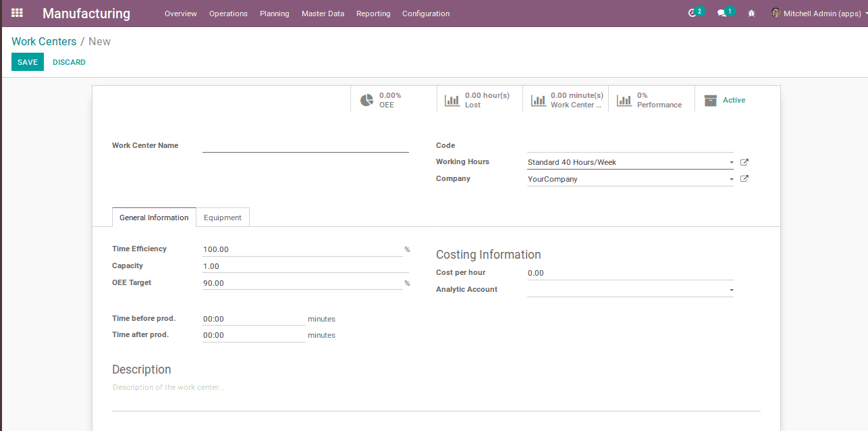
Task: Open the Planning menu
Action: point(275,14)
